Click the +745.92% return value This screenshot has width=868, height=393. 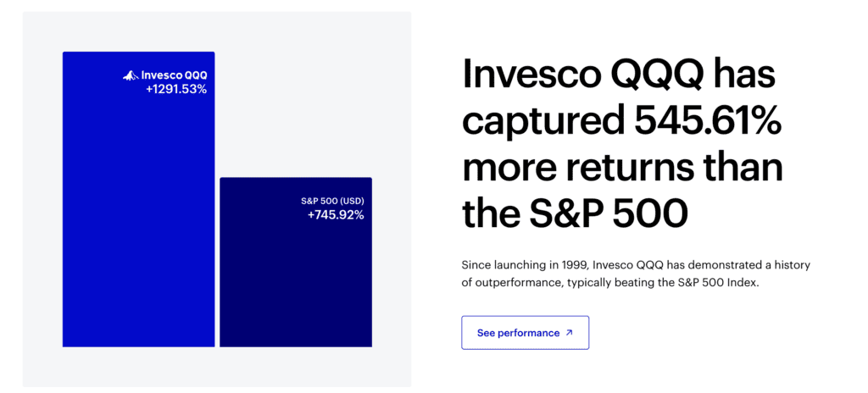pyautogui.click(x=336, y=215)
